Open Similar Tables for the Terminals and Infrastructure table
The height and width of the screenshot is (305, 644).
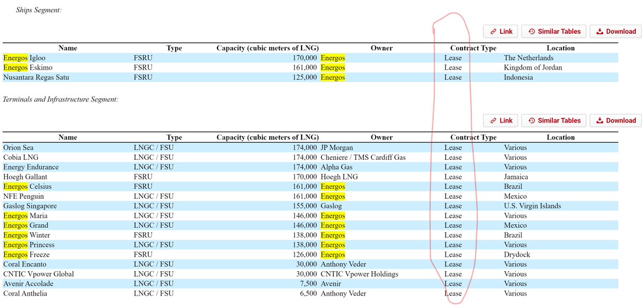coord(553,121)
